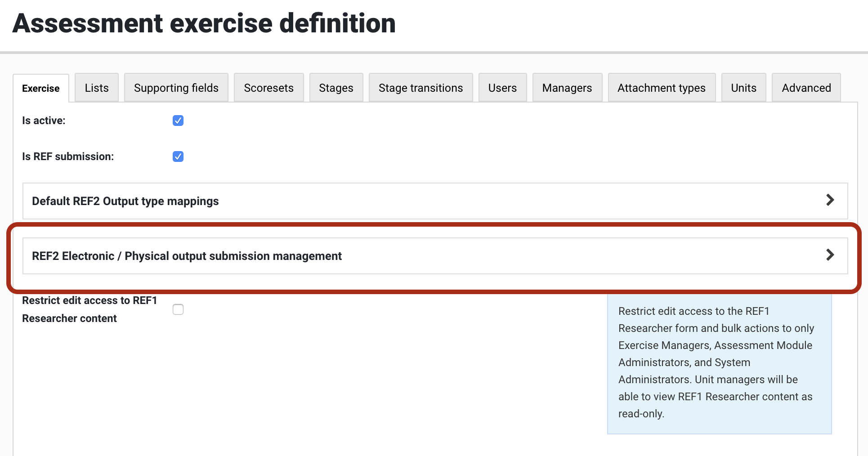Open REF2 Electronic / Physical output submission management
This screenshot has height=456, width=868.
pos(187,256)
